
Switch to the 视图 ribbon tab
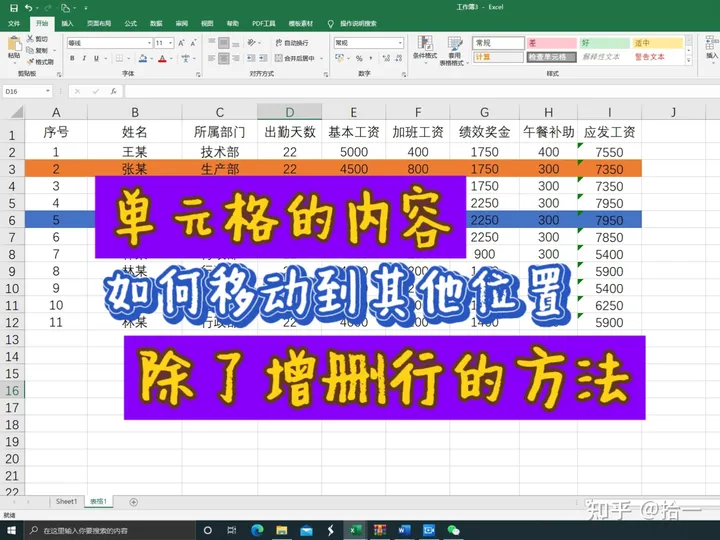(207, 23)
